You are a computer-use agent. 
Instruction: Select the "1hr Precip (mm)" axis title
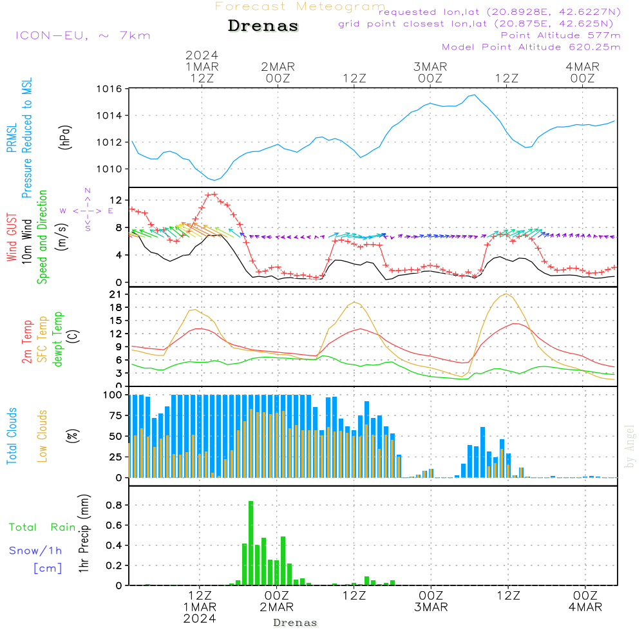pos(84,533)
